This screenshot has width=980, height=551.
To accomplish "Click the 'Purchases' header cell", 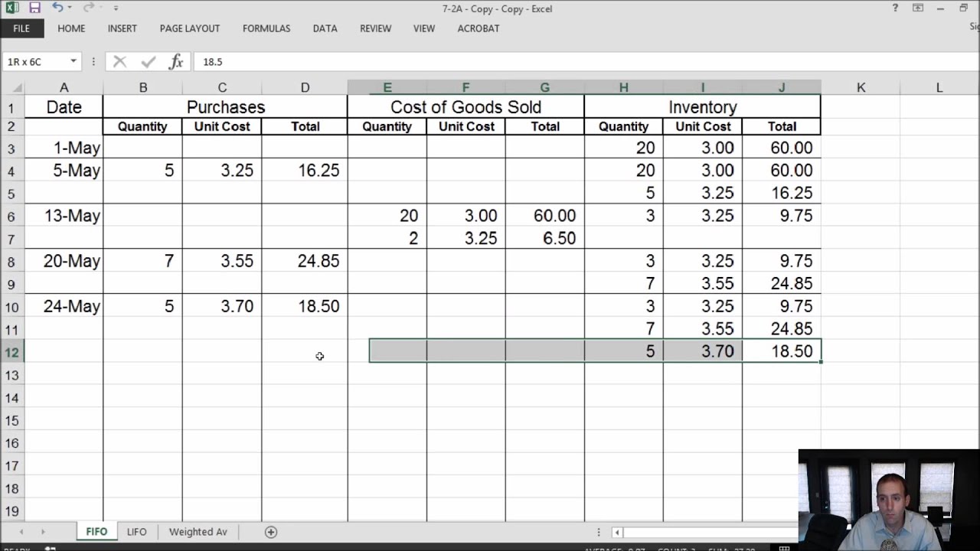I will click(225, 107).
